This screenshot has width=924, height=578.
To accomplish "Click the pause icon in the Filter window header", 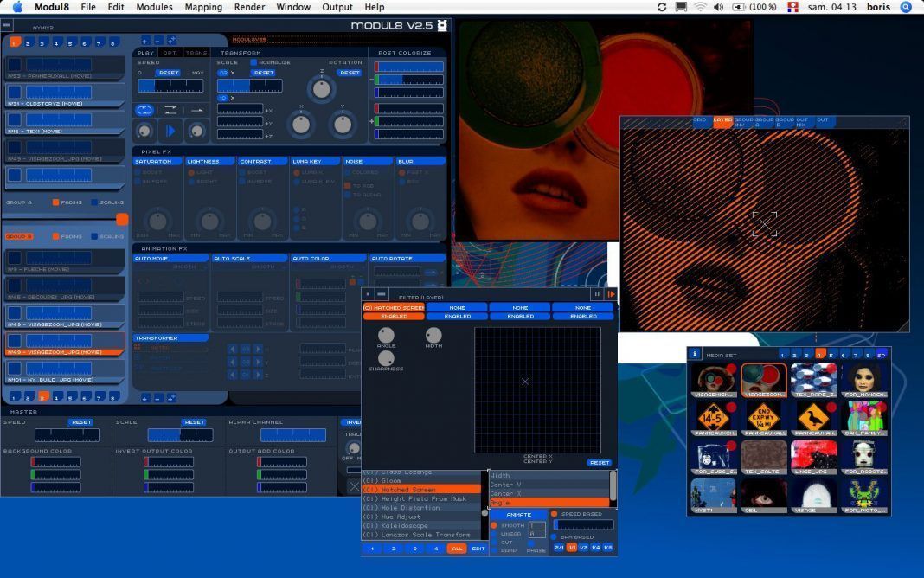I will coord(597,294).
